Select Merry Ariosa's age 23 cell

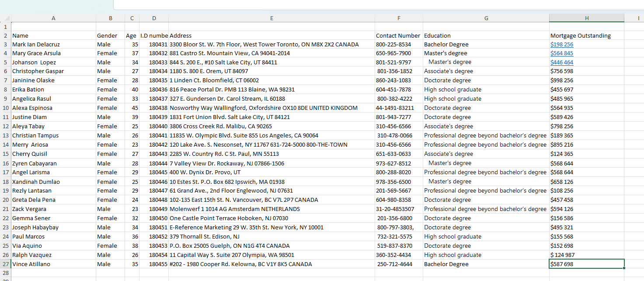(x=132, y=144)
